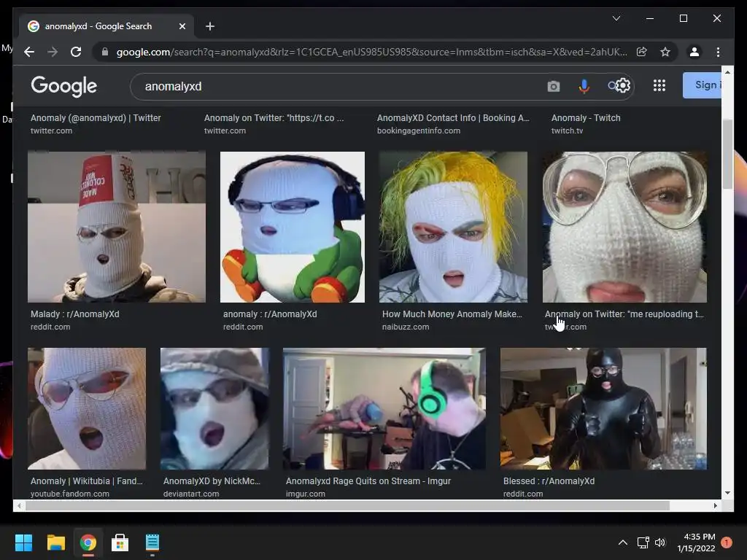This screenshot has width=747, height=560.
Task: Open How Much Money Anomaly Makes image
Action: [453, 227]
